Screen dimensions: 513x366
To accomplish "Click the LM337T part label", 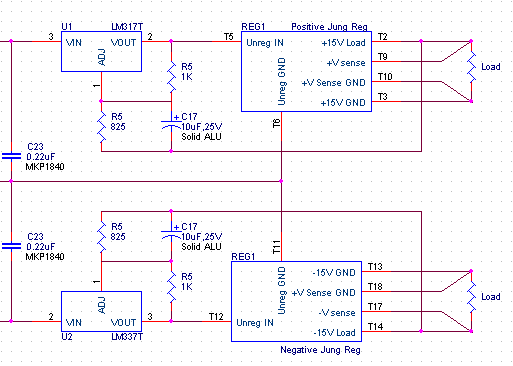I will (x=127, y=337).
